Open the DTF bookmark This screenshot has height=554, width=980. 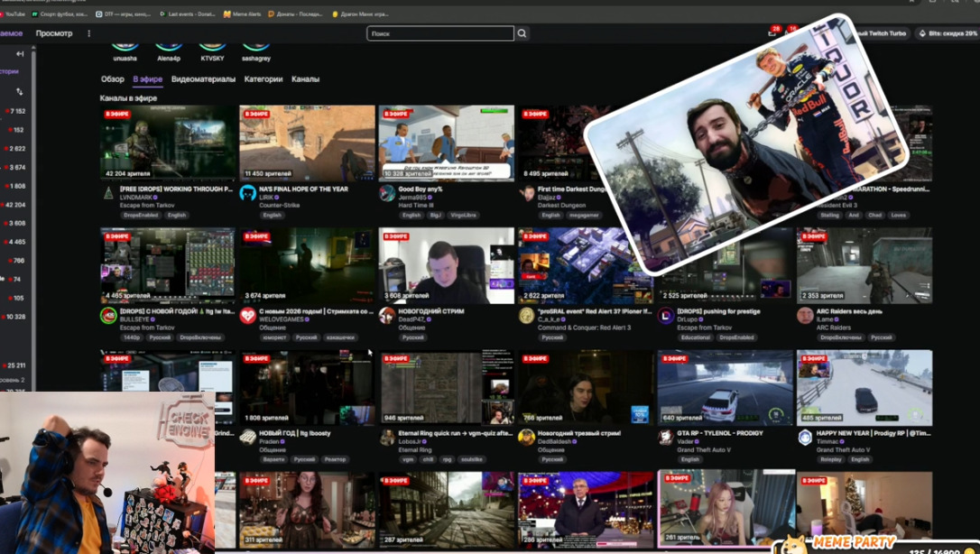[123, 14]
